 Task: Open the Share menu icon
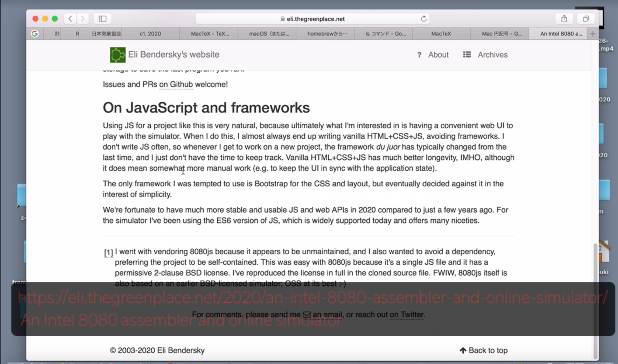pyautogui.click(x=564, y=19)
